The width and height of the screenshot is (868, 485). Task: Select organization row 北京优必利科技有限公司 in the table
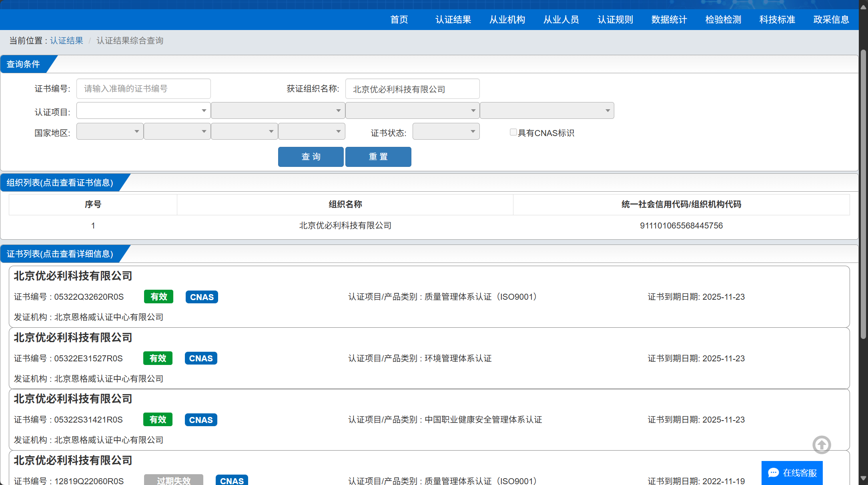(345, 226)
